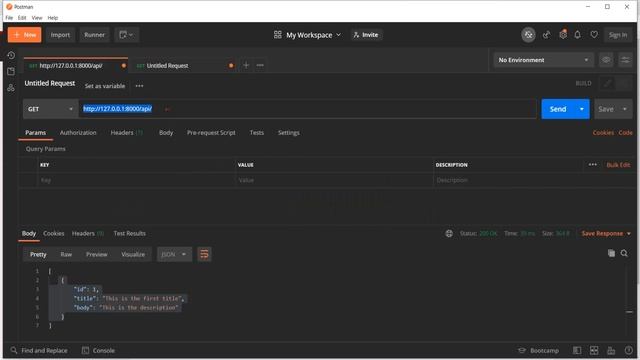Expand the Save button dropdown arrow

[x=624, y=109]
